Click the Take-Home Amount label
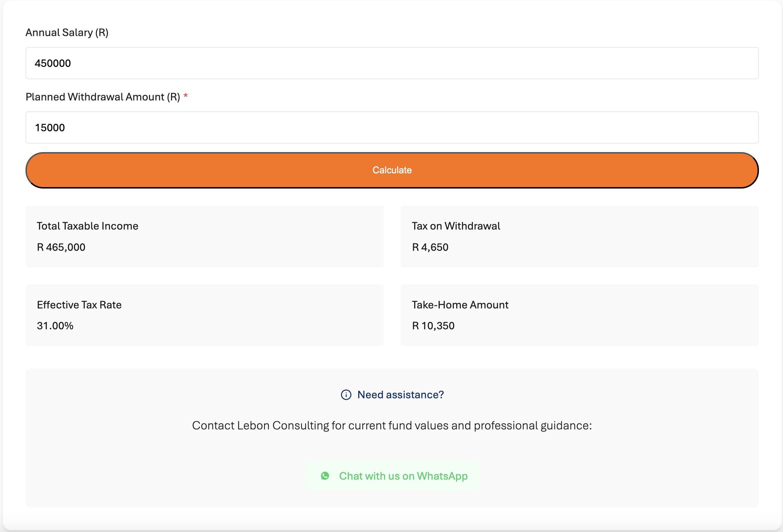This screenshot has height=532, width=783. (x=460, y=305)
